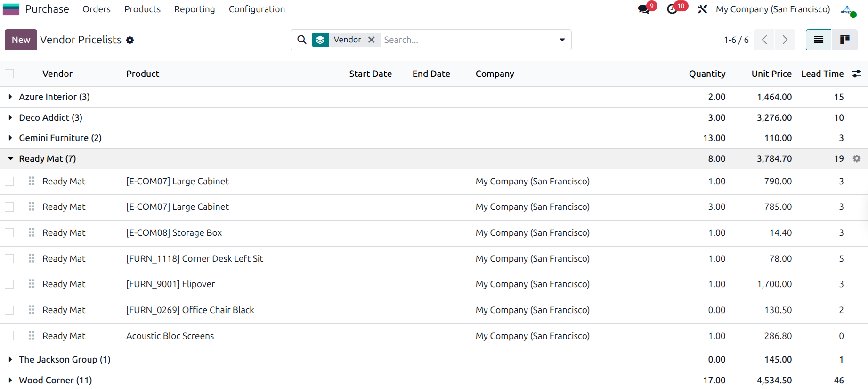Image resolution: width=868 pixels, height=389 pixels.
Task: Click the 286.80 unit price cell
Action: click(778, 336)
